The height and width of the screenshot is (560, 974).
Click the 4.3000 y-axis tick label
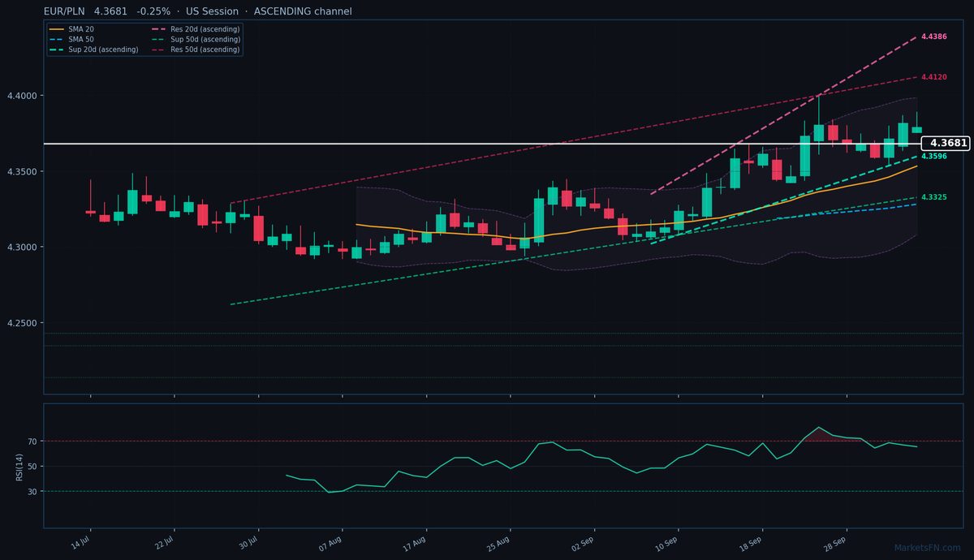pyautogui.click(x=24, y=248)
